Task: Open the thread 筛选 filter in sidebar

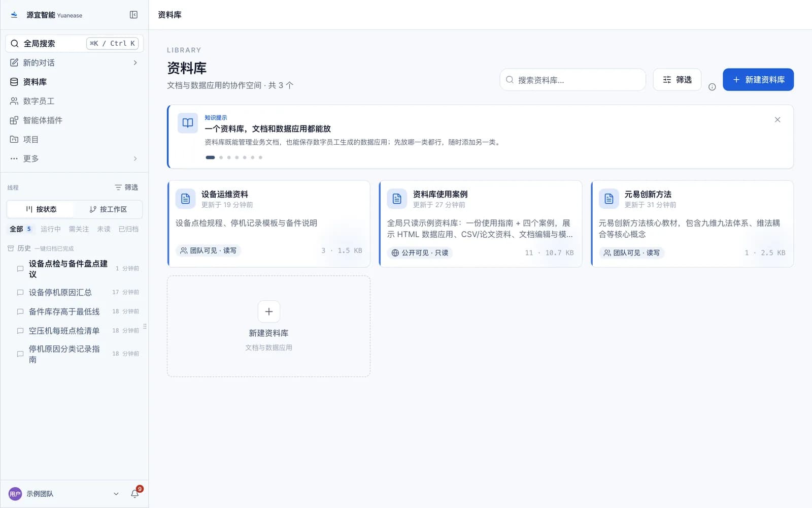Action: click(126, 187)
